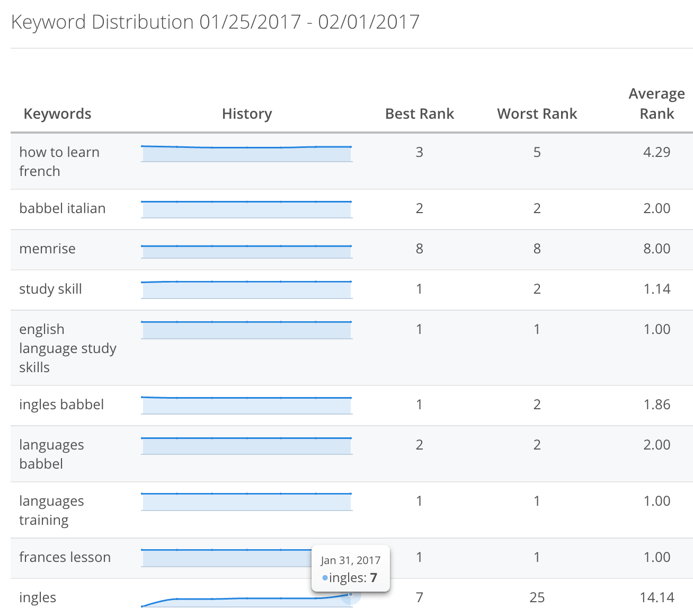The width and height of the screenshot is (693, 616).
Task: Click average rank value 1.86
Action: (657, 404)
